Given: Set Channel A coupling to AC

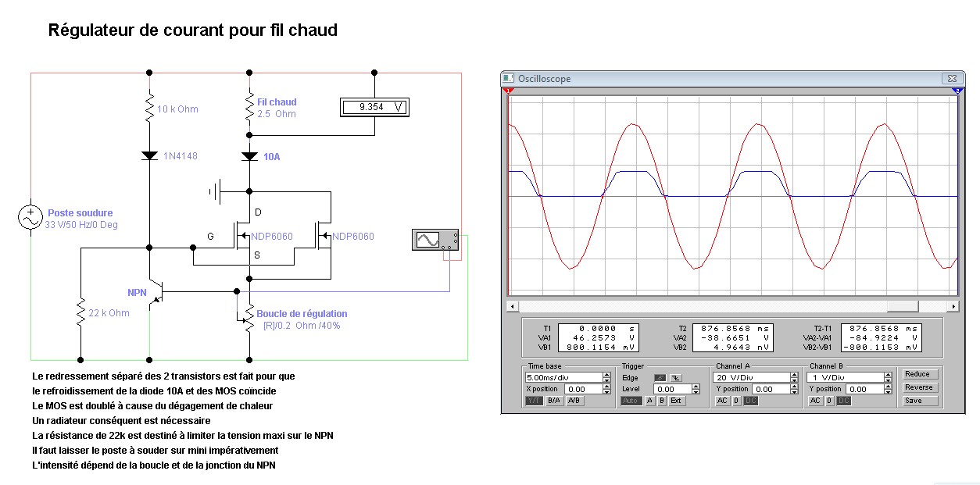Looking at the screenshot, I should tap(722, 401).
